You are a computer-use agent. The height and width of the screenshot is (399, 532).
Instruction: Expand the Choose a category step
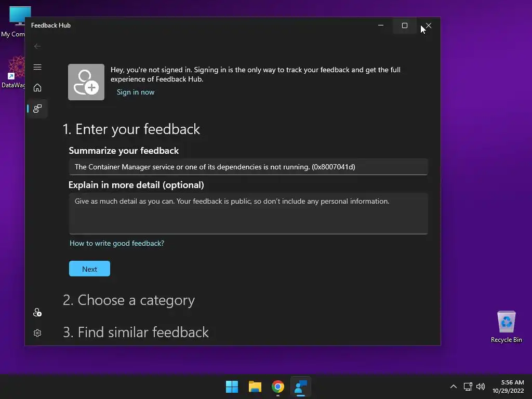coord(129,300)
